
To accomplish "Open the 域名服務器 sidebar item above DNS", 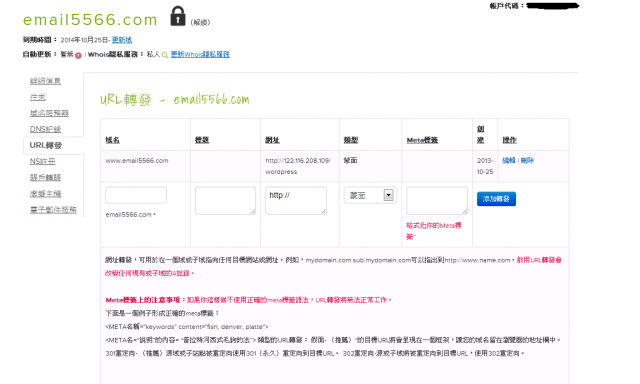I will click(x=49, y=113).
